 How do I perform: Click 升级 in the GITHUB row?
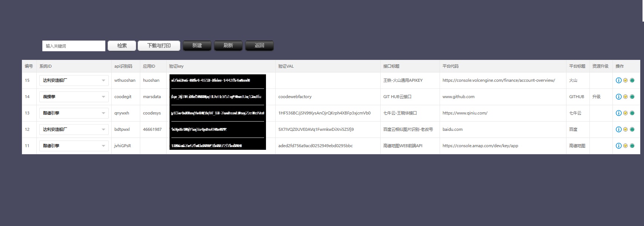597,97
